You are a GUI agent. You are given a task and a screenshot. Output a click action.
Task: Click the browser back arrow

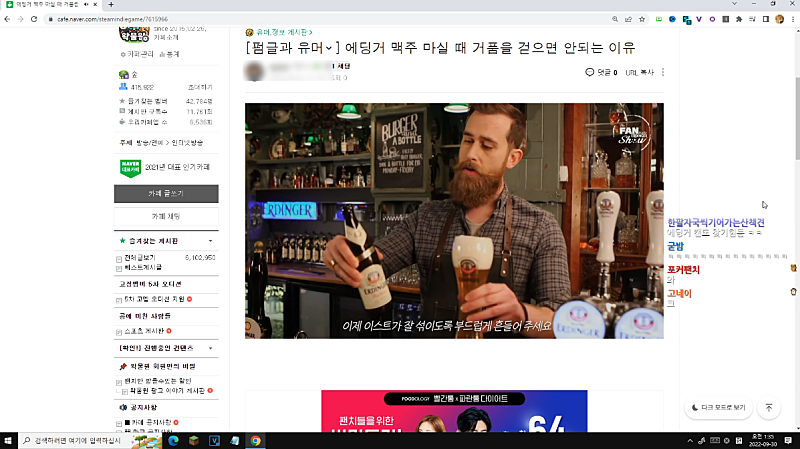click(x=7, y=19)
